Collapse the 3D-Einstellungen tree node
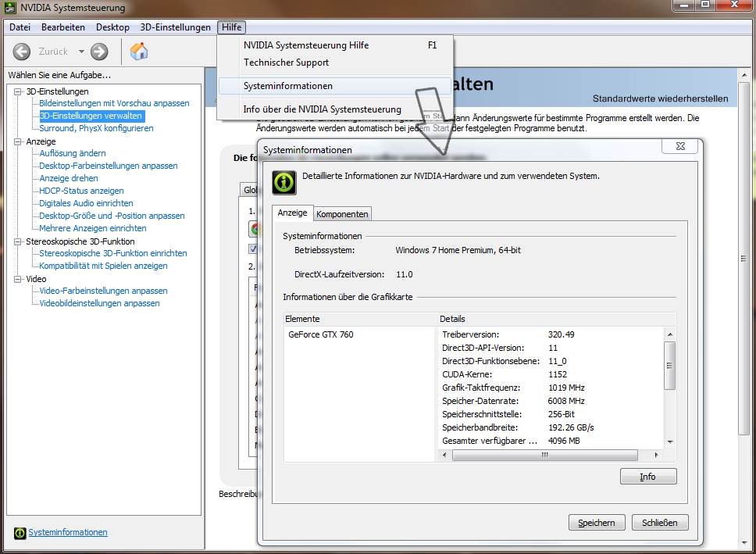The height and width of the screenshot is (554, 756). (x=18, y=91)
